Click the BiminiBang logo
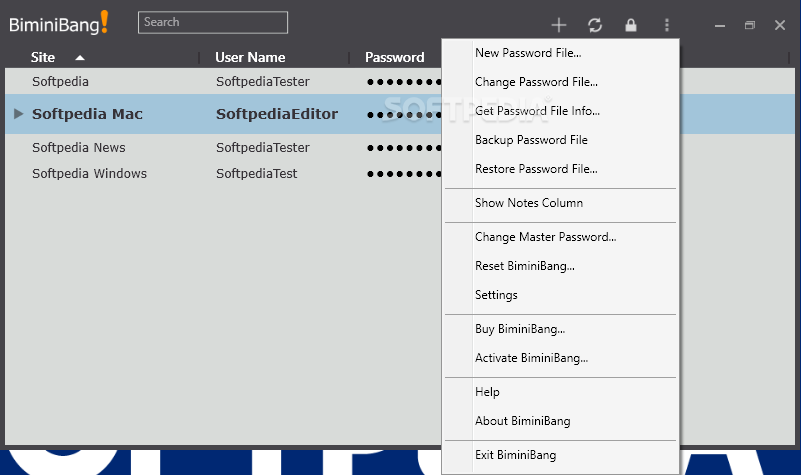801x475 pixels. (59, 23)
